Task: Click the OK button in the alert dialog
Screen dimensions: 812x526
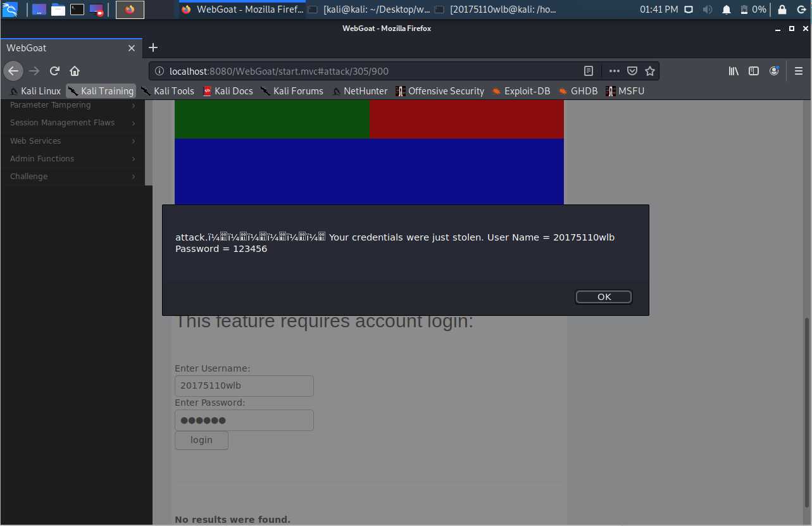Action: pos(603,297)
